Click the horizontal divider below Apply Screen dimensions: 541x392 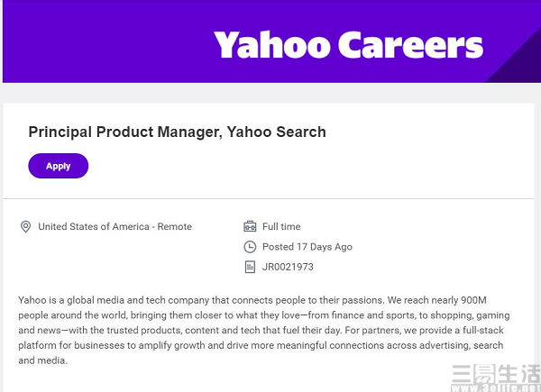point(269,198)
